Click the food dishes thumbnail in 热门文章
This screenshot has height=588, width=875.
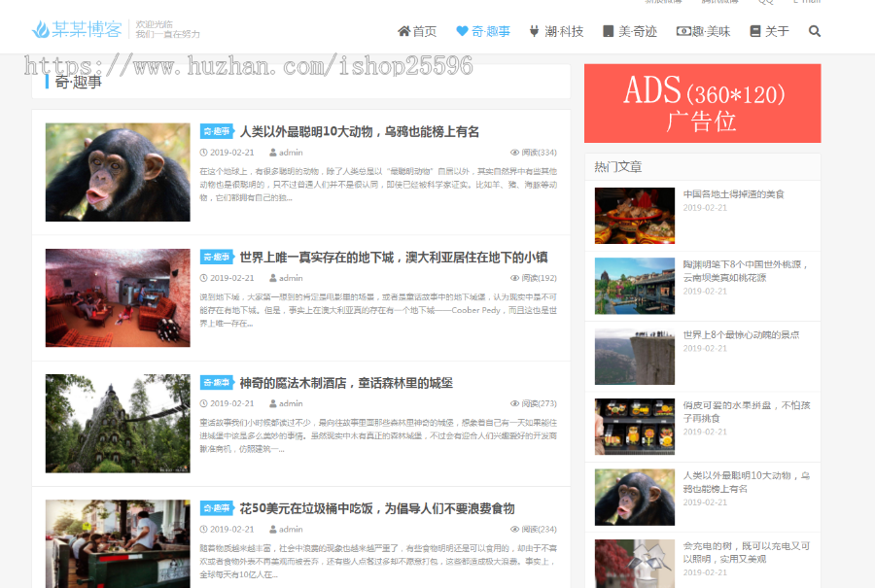[635, 216]
